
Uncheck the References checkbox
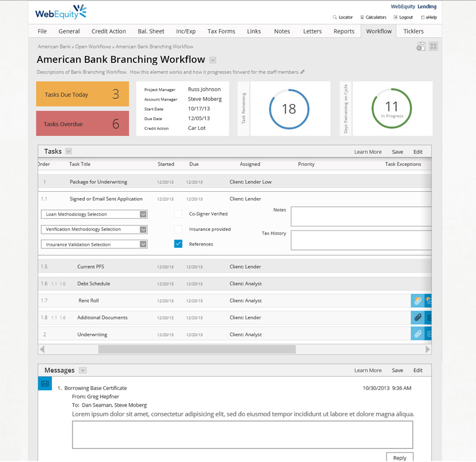178,244
